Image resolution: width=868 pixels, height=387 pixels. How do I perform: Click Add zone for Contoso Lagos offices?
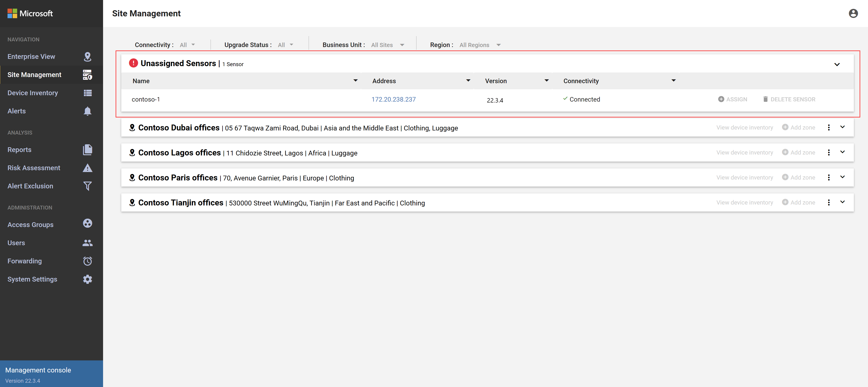pyautogui.click(x=798, y=152)
